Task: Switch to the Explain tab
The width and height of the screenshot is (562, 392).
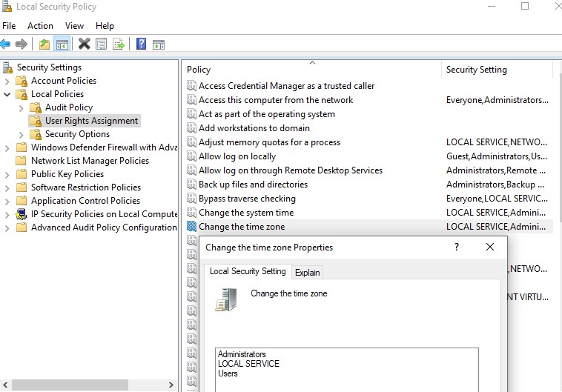Action: point(307,273)
